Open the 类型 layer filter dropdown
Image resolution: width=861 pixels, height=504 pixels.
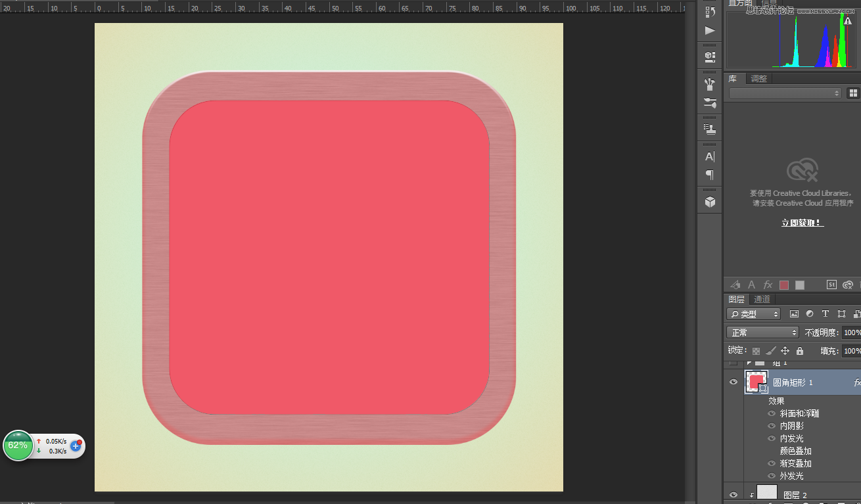tap(754, 314)
